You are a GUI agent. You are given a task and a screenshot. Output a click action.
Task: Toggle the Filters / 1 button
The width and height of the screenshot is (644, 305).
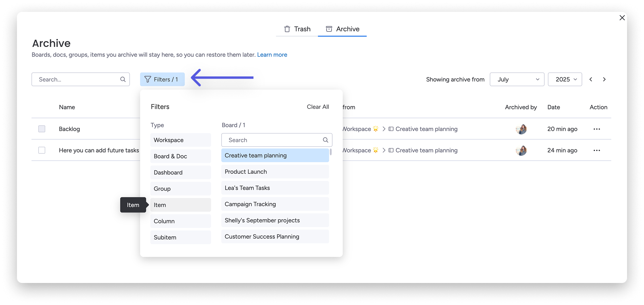[x=162, y=79]
